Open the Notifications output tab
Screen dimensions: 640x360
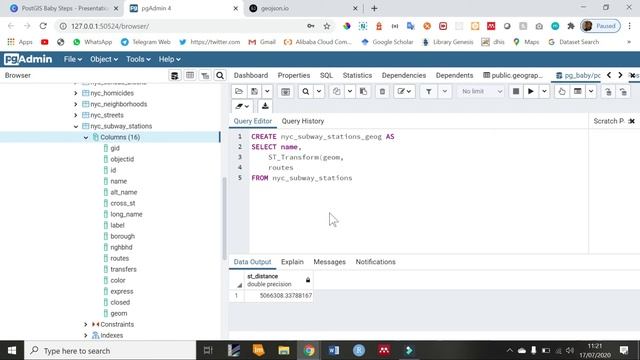click(x=376, y=262)
